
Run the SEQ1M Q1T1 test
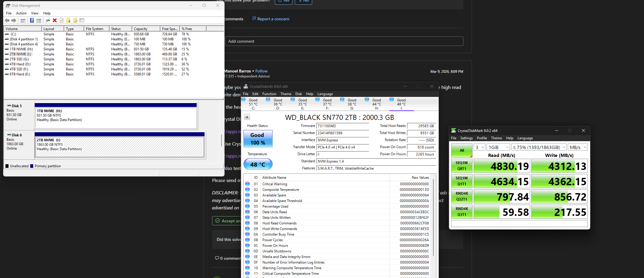[x=462, y=181]
